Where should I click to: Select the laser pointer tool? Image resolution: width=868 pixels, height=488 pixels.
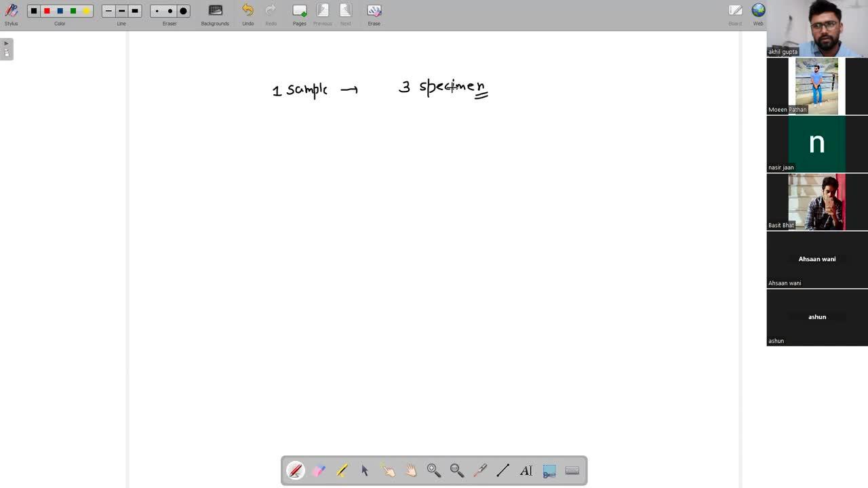coord(480,470)
